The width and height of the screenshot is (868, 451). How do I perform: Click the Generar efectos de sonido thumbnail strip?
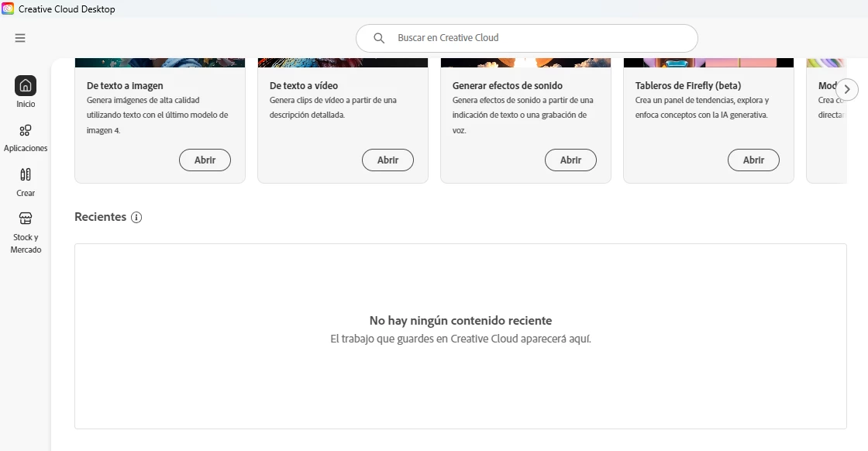point(525,63)
